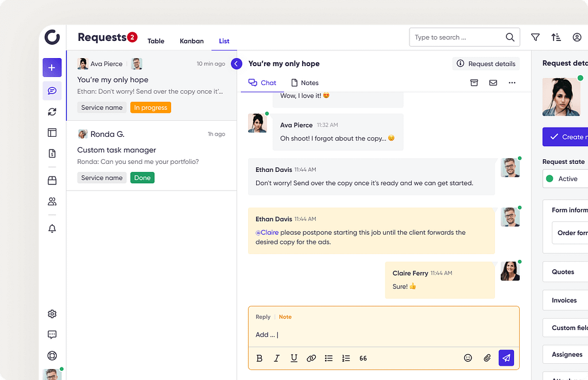Open the Notes tab
The image size is (588, 380).
(x=305, y=83)
